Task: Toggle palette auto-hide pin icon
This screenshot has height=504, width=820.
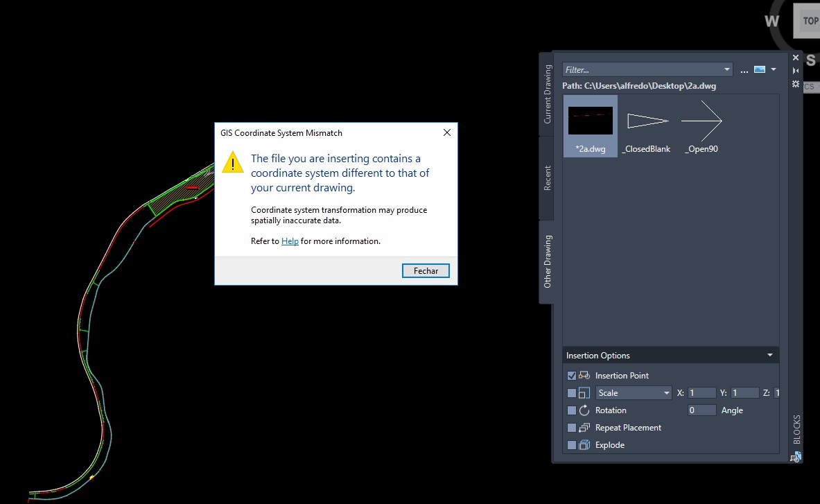Action: (795, 69)
